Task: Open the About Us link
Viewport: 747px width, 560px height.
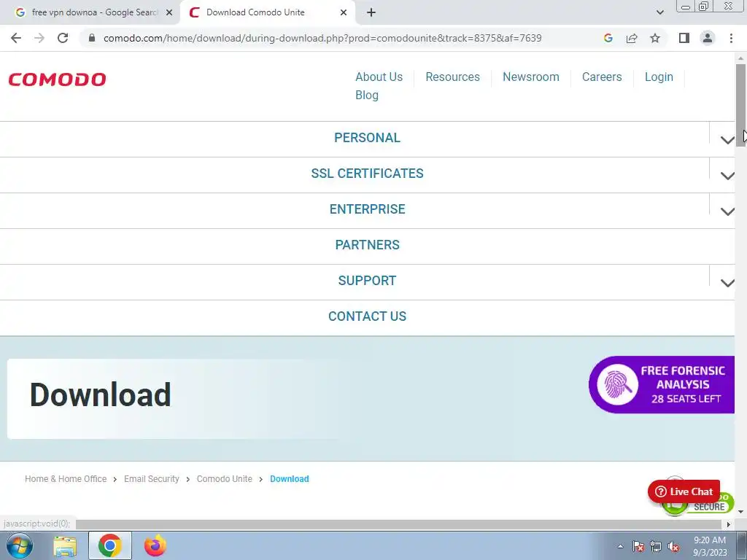Action: click(379, 77)
